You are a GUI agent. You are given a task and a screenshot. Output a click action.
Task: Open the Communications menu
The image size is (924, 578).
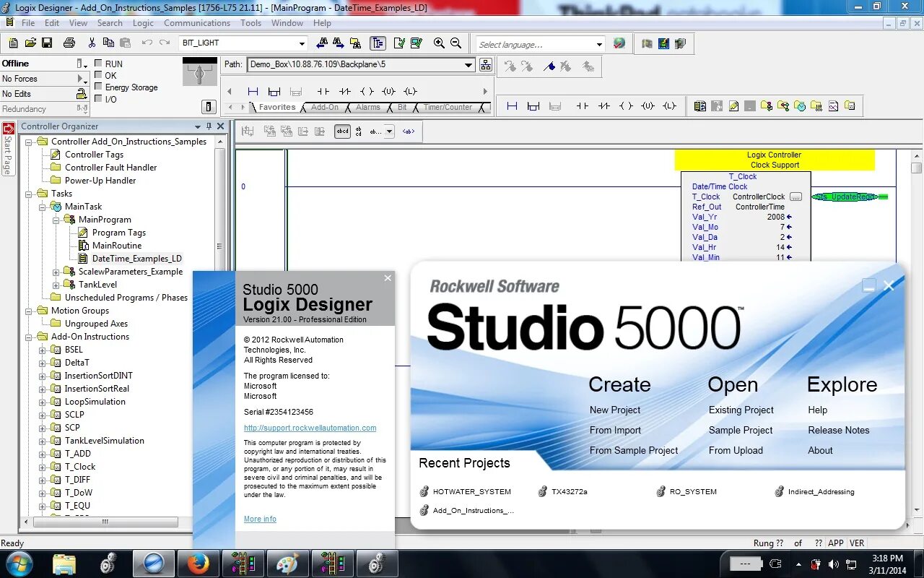point(197,23)
